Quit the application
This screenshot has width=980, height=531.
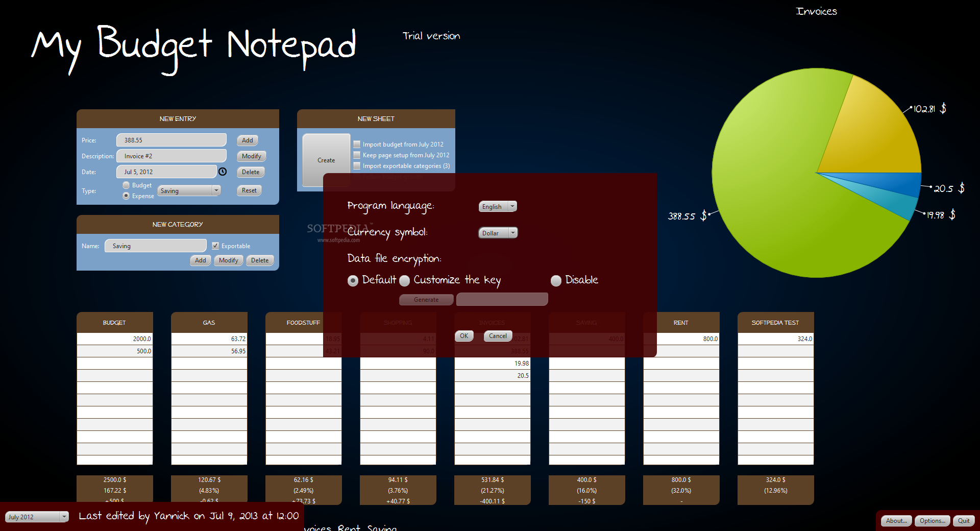coord(964,520)
